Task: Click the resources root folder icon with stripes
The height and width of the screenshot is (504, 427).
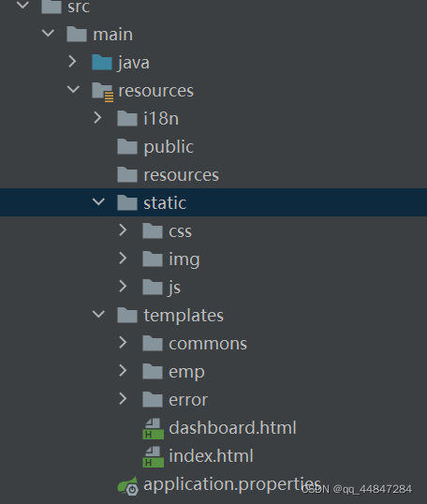Action: [102, 92]
